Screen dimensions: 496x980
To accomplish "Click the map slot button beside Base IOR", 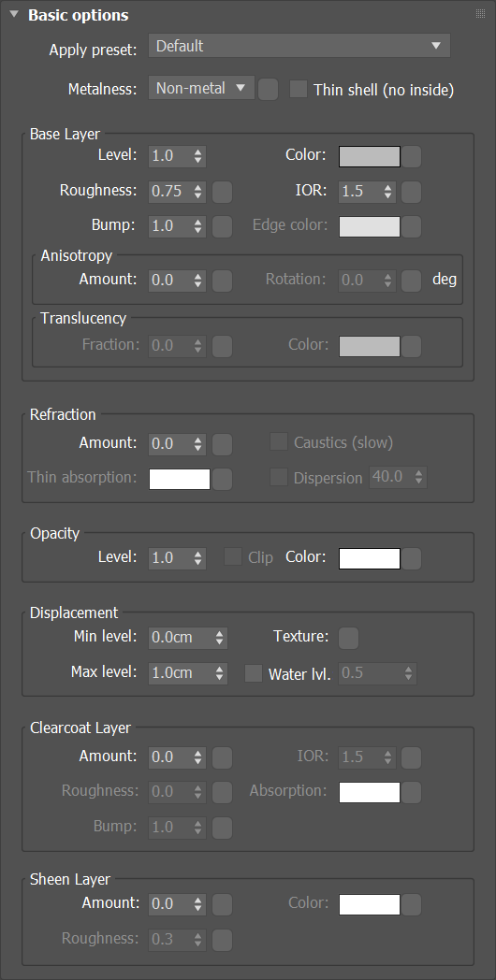I will click(x=411, y=192).
